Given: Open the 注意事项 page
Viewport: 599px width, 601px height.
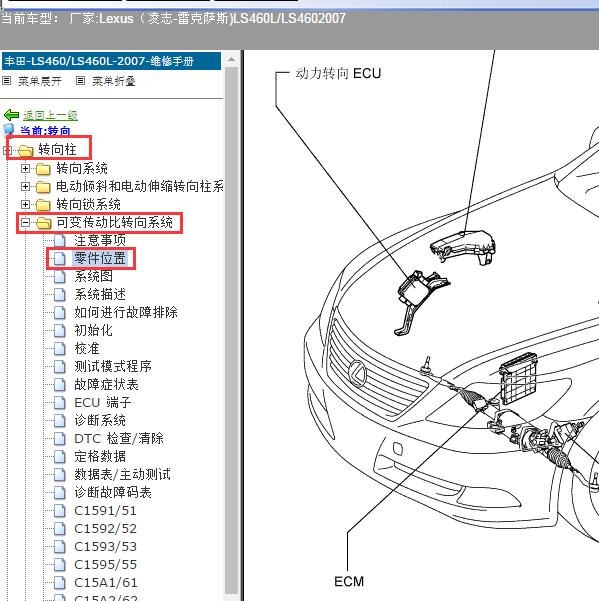Looking at the screenshot, I should [x=100, y=240].
